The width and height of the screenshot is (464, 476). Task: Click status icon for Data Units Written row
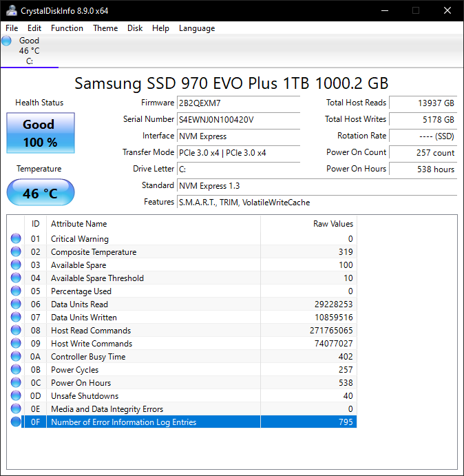point(16,317)
